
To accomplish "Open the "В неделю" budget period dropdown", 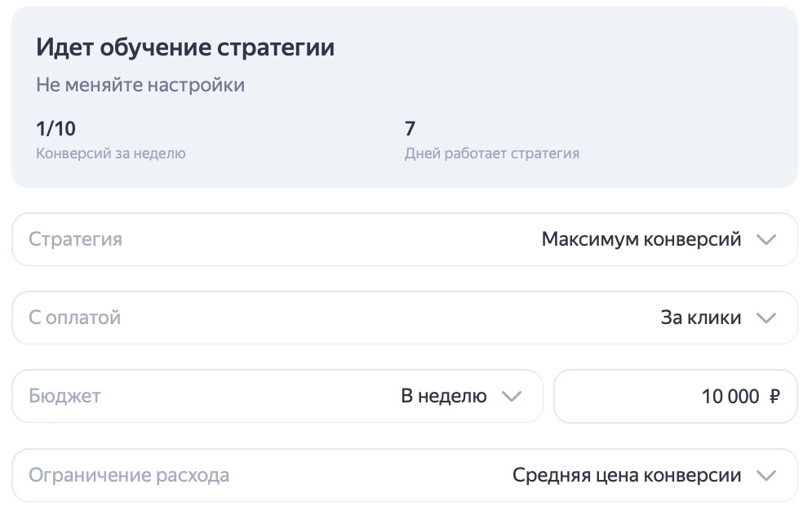I will tap(455, 396).
